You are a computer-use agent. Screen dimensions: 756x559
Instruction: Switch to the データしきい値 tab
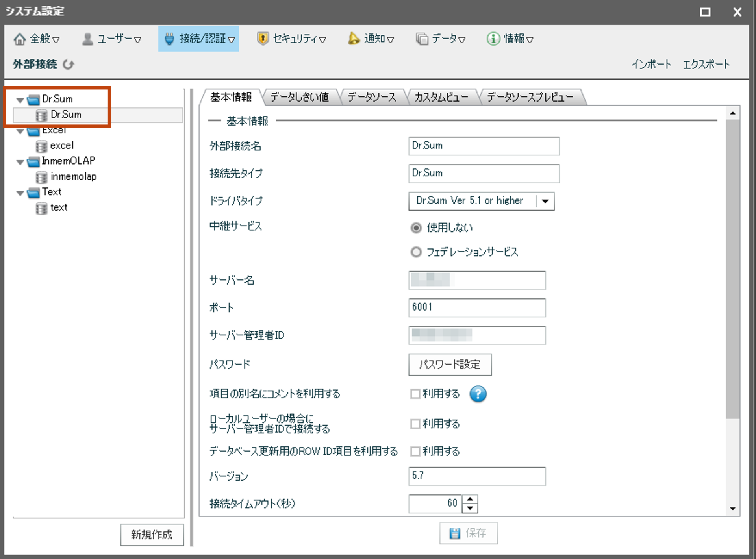[x=299, y=97]
